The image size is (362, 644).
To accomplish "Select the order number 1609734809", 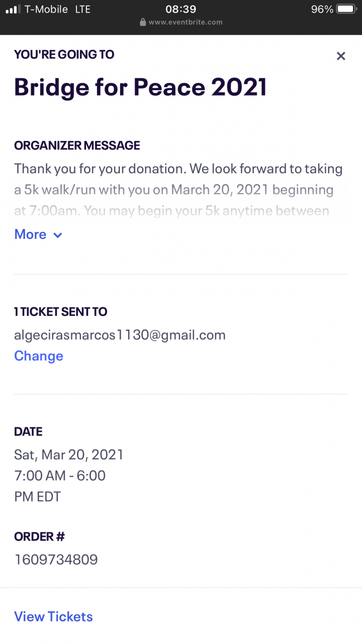I will click(x=56, y=559).
